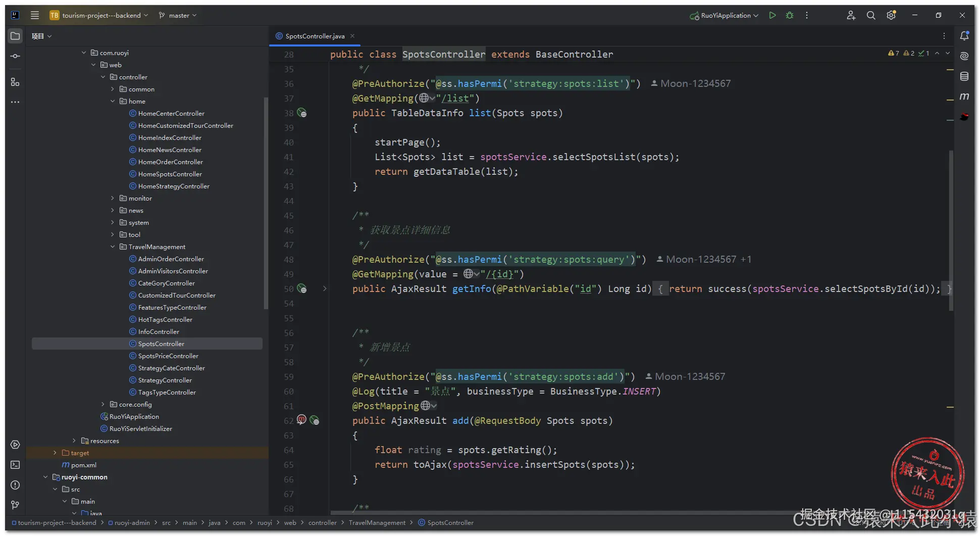Open the Code With Me icon
The image size is (980, 536).
851,15
